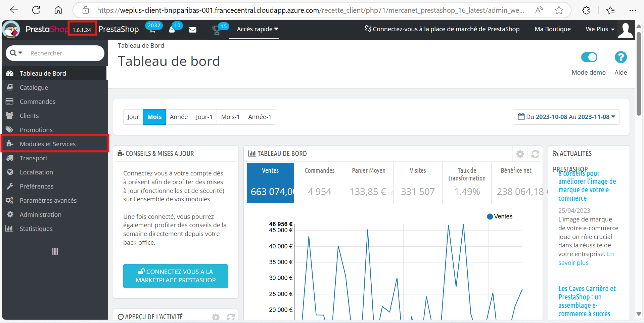The height and width of the screenshot is (323, 644).
Task: Click the site lock info icon
Action: (86, 10)
